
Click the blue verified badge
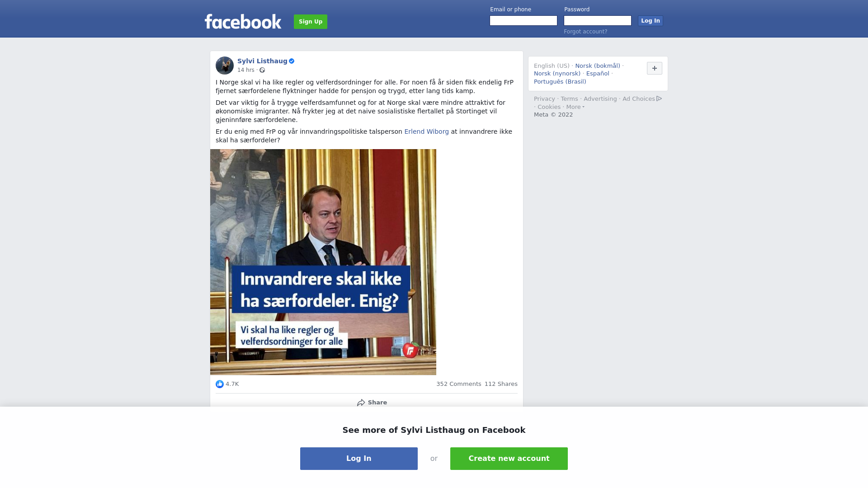[x=292, y=61]
